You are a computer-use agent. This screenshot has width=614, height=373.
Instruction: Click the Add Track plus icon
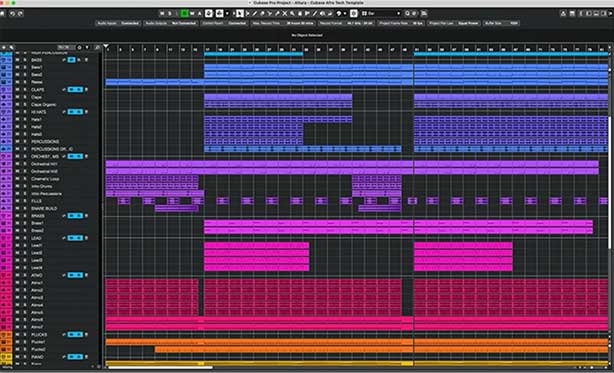(4, 47)
